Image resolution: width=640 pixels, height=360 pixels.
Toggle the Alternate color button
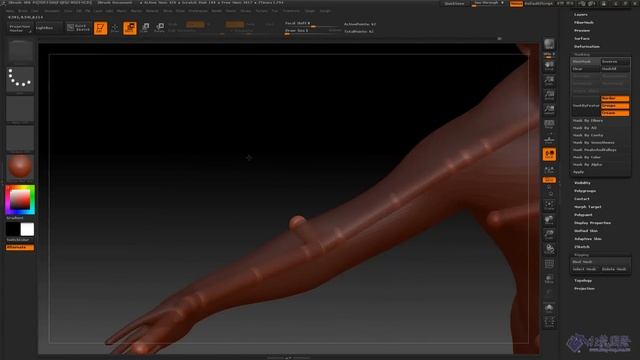(20, 247)
